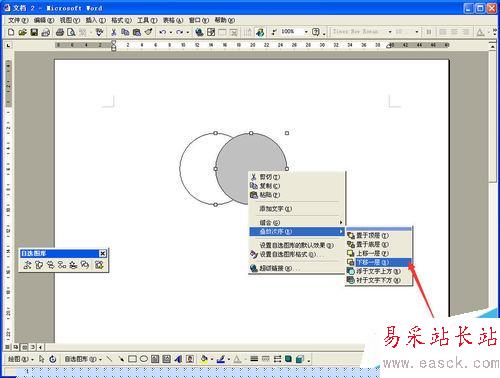Open the 插入 (Insert) menu
This screenshot has width=500, height=378.
click(95, 20)
